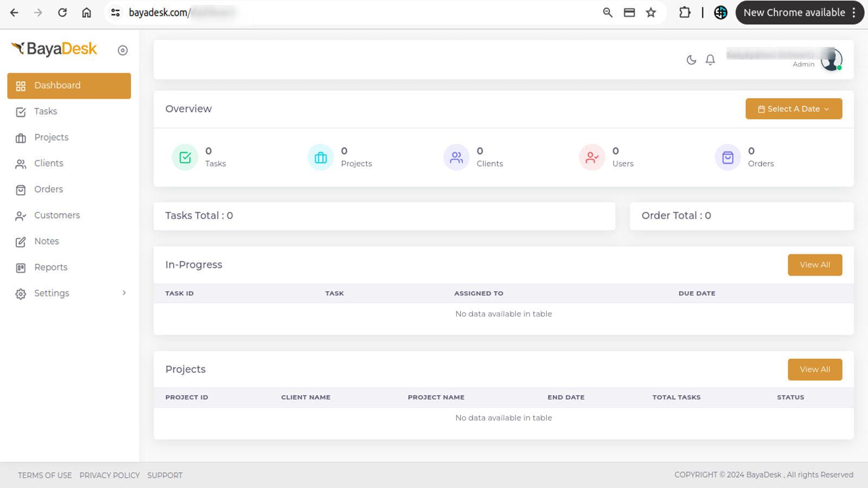Click the Users overview icon

point(592,157)
